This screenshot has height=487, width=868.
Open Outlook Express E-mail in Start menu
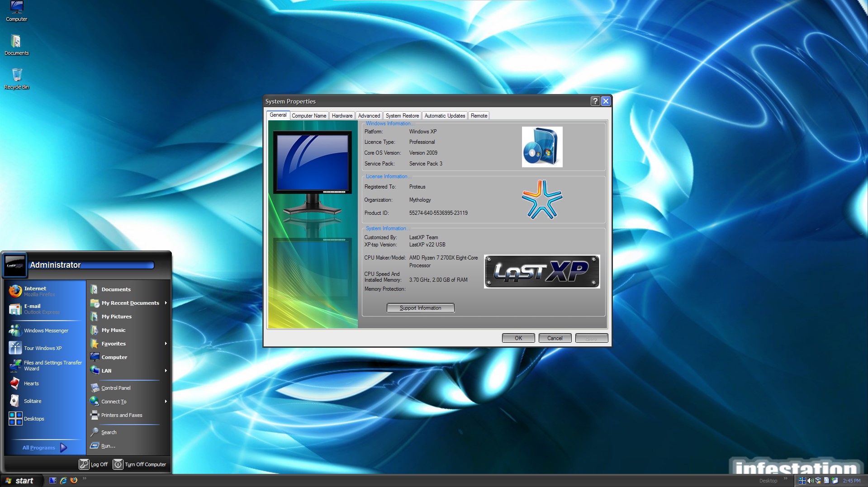coord(45,309)
